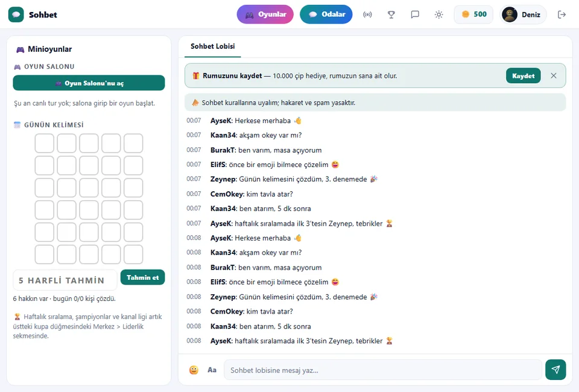This screenshot has width=579, height=392.
Task: Open the emoji picker smiley
Action: tap(194, 370)
